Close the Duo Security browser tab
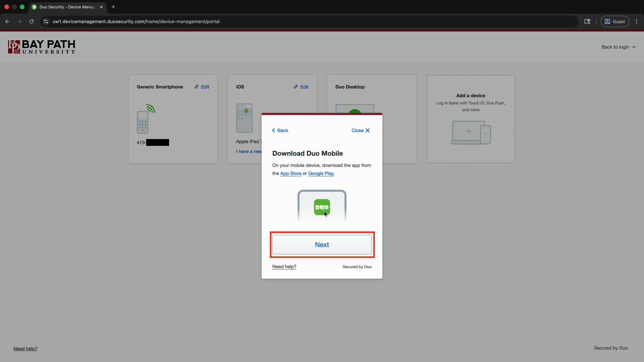 pyautogui.click(x=101, y=7)
